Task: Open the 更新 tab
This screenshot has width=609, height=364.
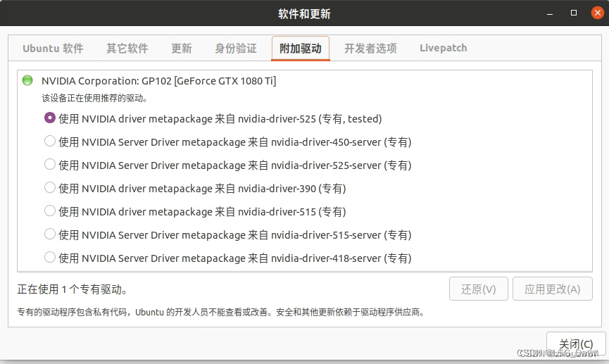Action: click(x=182, y=49)
